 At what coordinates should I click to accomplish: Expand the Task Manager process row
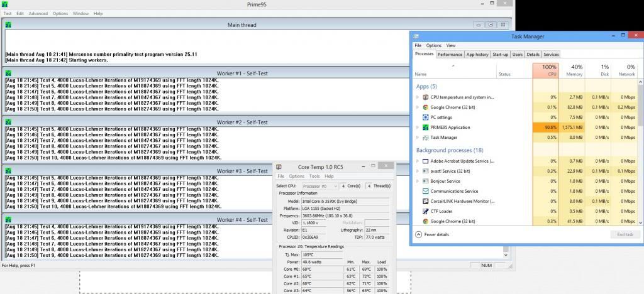pos(418,138)
